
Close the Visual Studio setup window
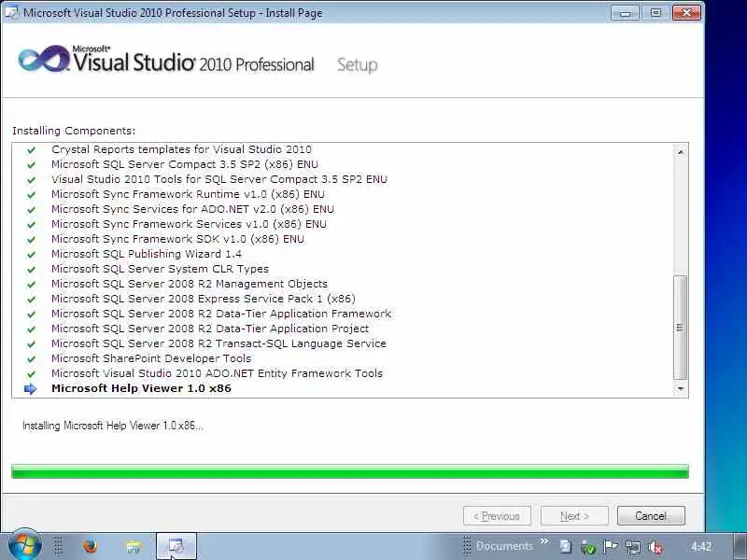[x=686, y=13]
